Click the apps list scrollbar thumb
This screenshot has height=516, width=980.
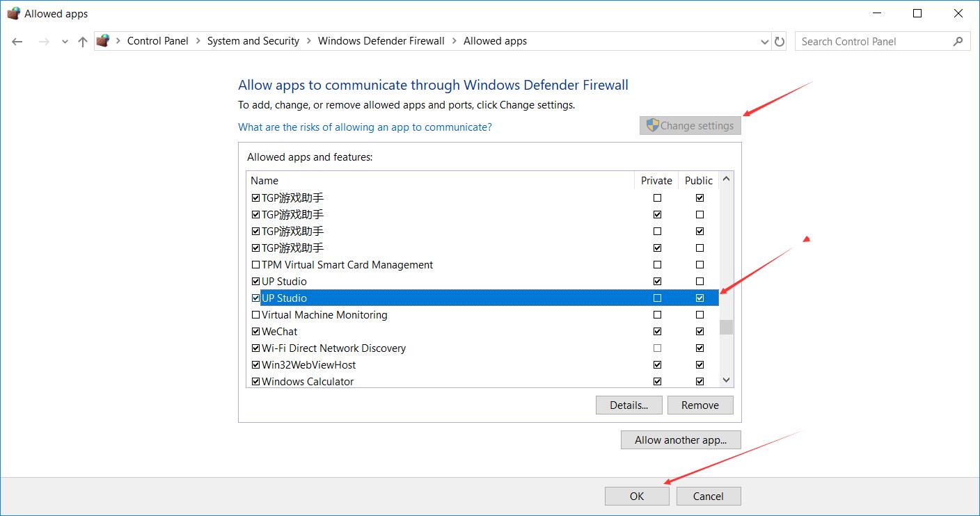click(x=726, y=327)
